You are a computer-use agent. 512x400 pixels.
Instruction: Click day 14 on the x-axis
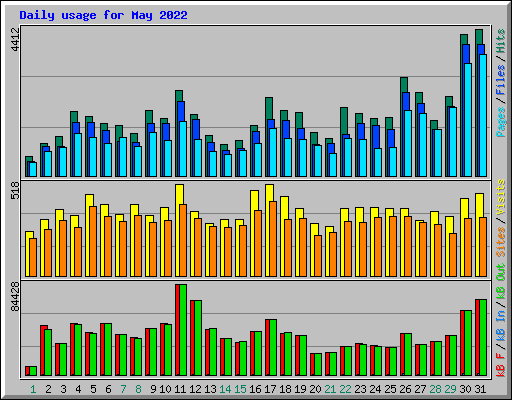click(225, 389)
